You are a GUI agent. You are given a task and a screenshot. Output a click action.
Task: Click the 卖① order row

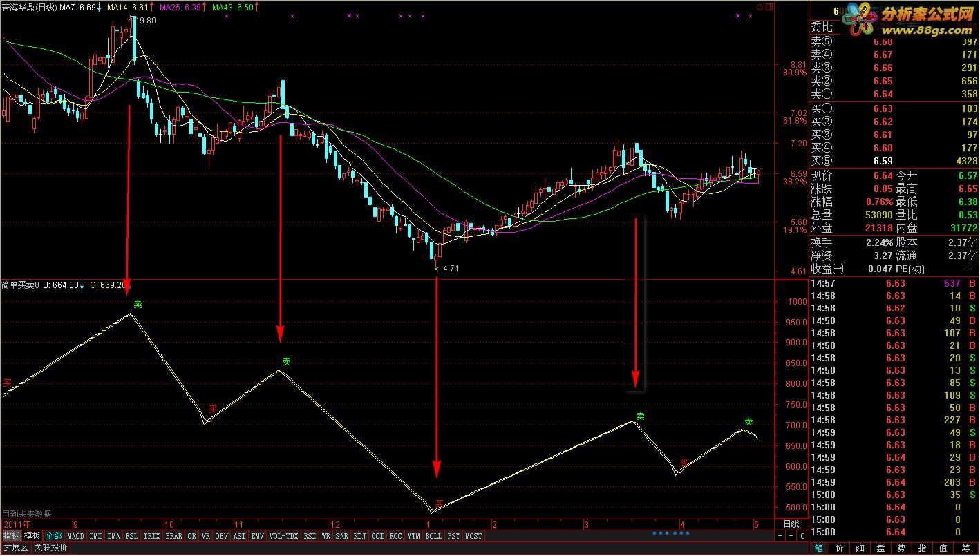pos(894,94)
